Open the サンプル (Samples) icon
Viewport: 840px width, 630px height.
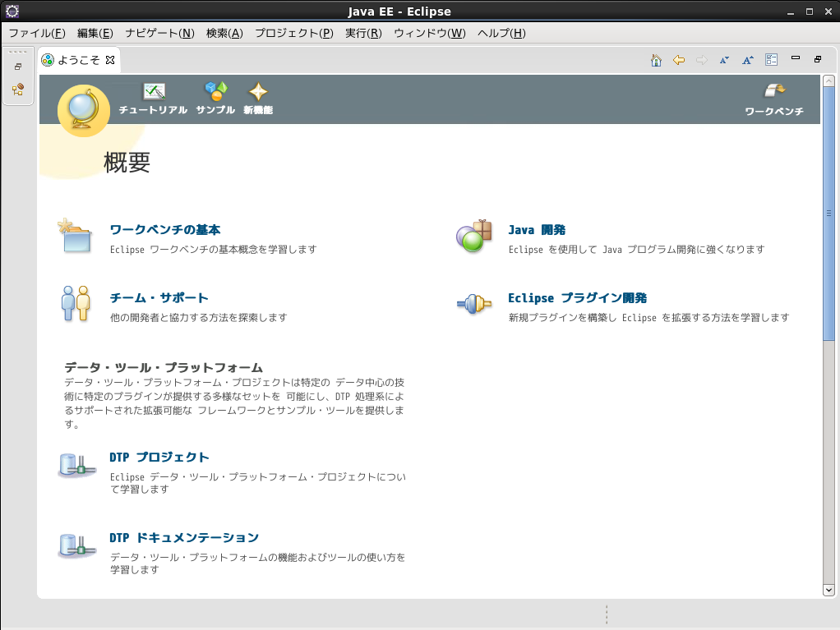point(216,91)
